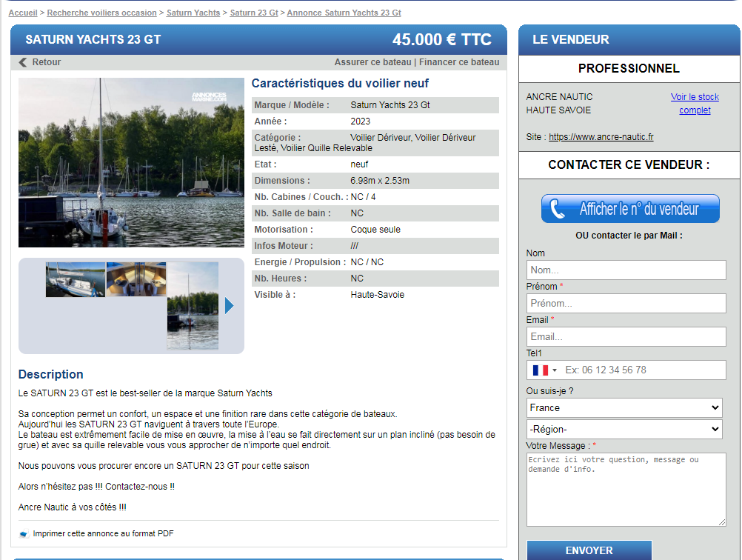
Task: Click the 45.000 € TTC price
Action: point(442,39)
